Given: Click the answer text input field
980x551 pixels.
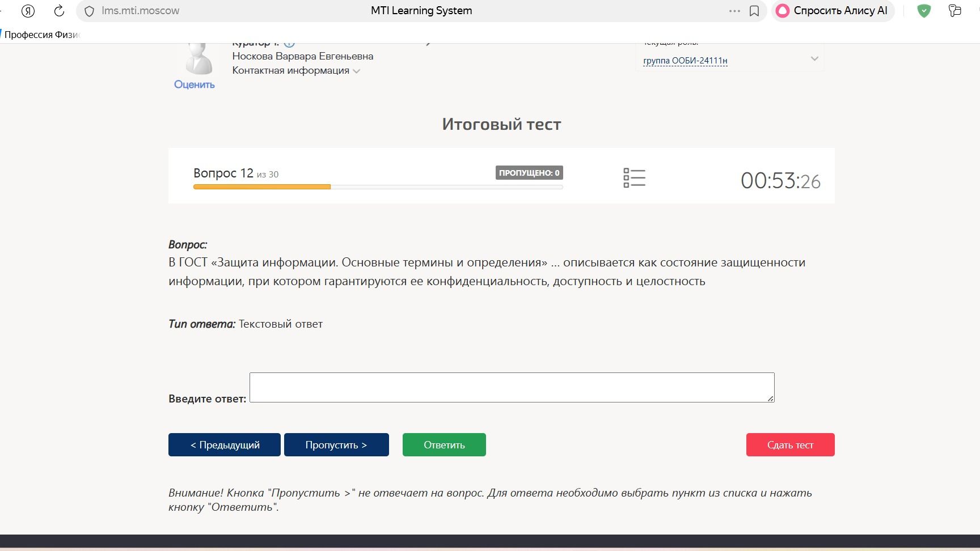Looking at the screenshot, I should (x=512, y=388).
